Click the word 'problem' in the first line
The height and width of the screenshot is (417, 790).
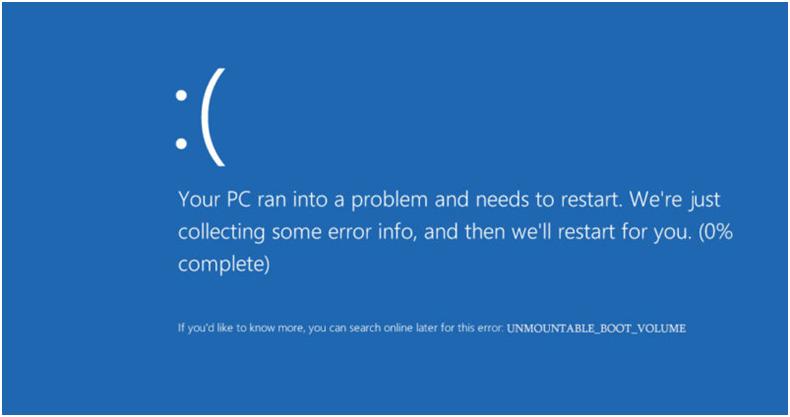tap(389, 201)
